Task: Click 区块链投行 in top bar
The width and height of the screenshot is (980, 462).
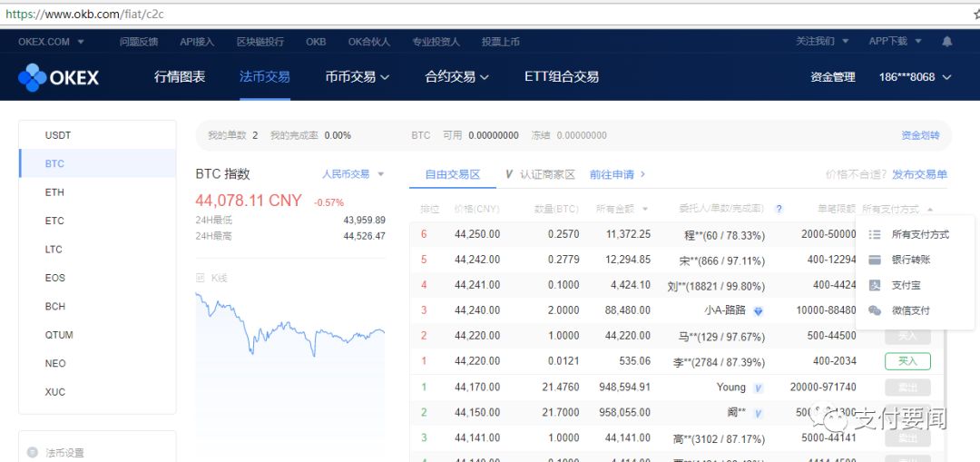Action: point(260,42)
